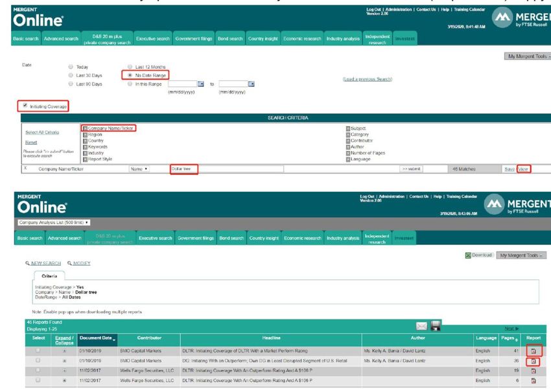Add the Subject criterion via its plus icon

(348, 128)
